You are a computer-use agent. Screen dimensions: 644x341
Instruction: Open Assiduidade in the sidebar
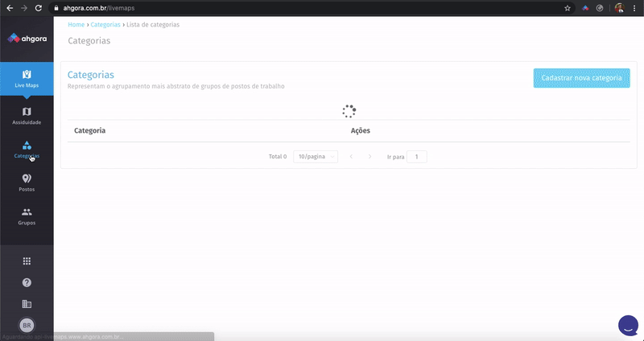click(27, 116)
